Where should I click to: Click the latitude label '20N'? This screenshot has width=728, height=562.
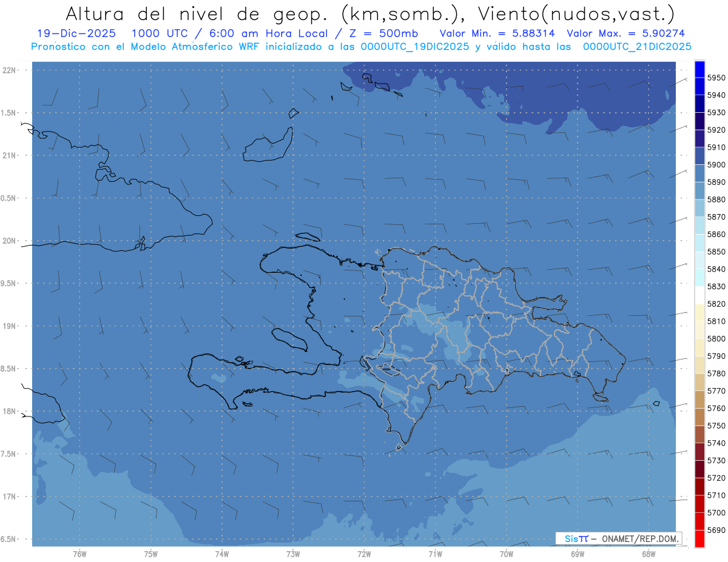[9, 241]
